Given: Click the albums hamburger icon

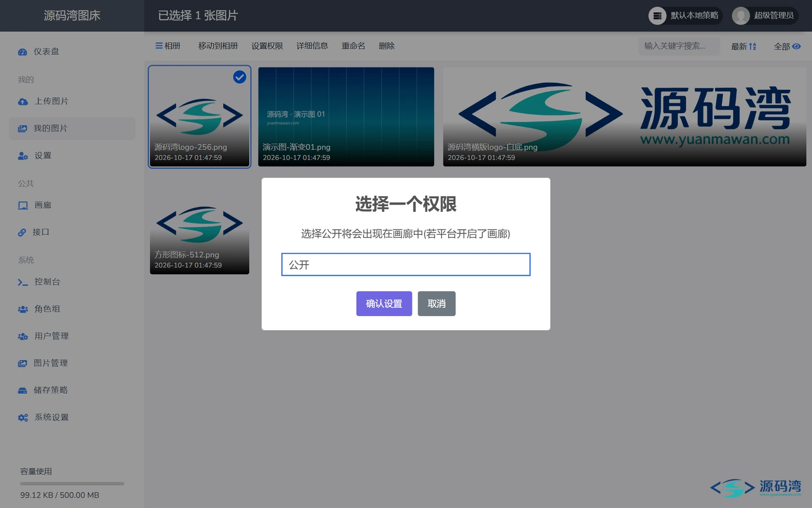Looking at the screenshot, I should 159,46.
